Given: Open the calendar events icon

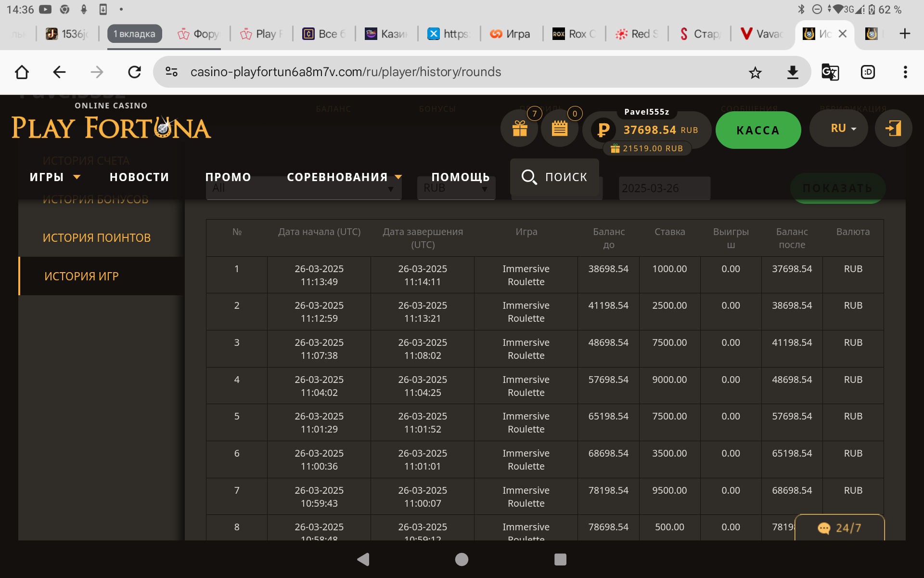Looking at the screenshot, I should tap(559, 129).
